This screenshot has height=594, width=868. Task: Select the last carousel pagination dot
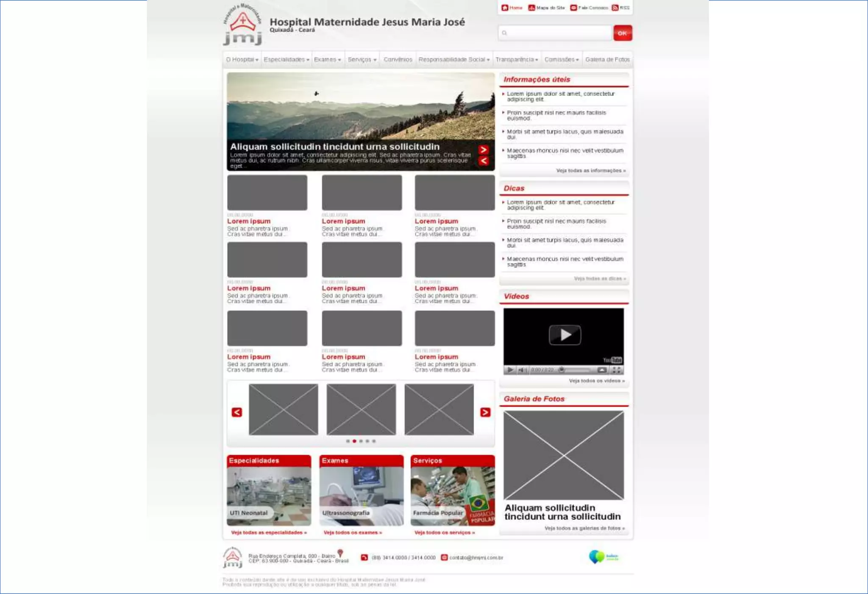click(x=374, y=441)
